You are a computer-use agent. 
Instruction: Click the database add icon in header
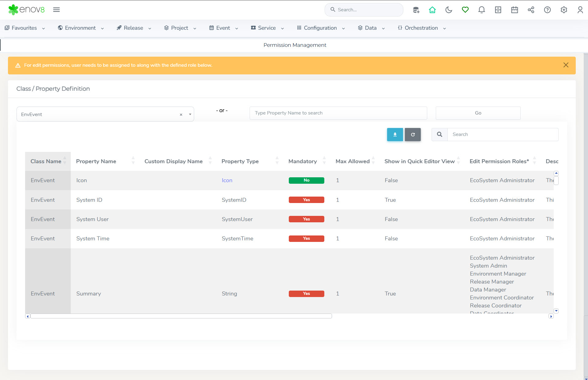[416, 10]
